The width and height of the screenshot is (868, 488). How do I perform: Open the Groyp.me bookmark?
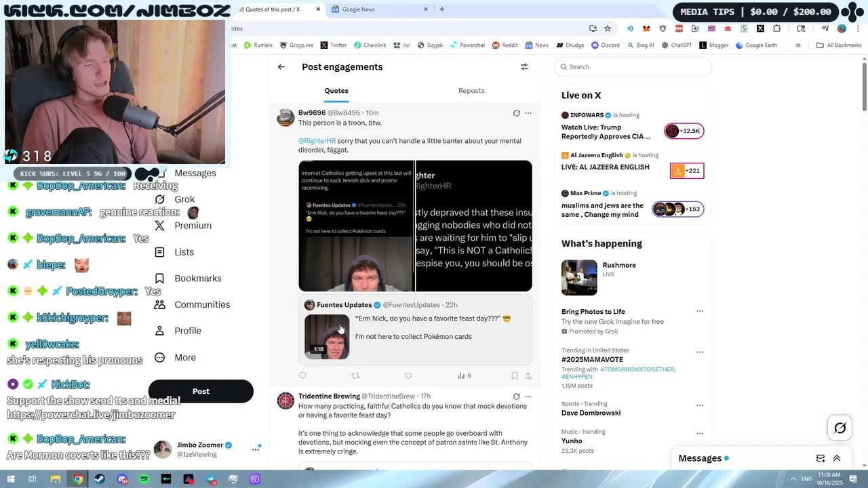tap(297, 45)
